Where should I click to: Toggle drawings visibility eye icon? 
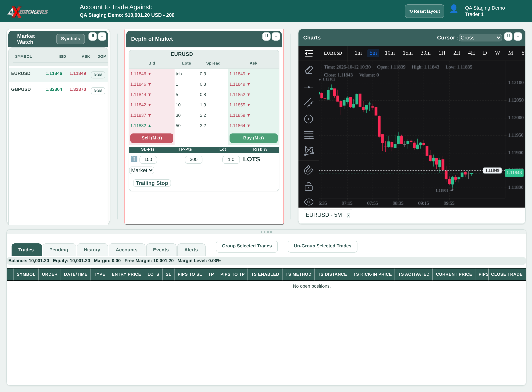(x=309, y=202)
